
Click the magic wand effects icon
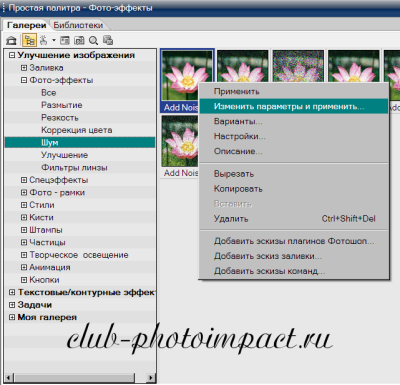click(x=43, y=41)
